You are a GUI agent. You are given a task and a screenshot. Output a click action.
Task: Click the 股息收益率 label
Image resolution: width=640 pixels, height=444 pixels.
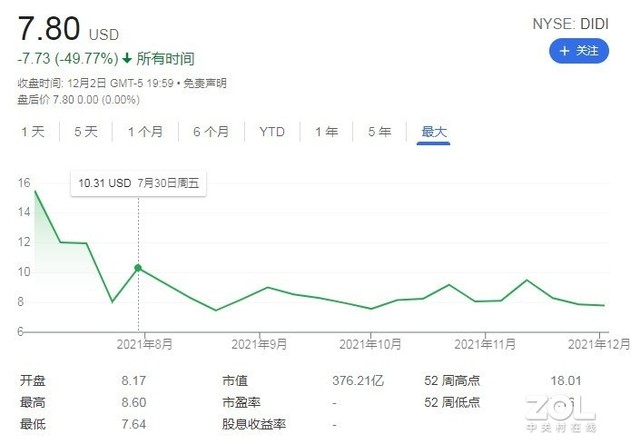(254, 424)
